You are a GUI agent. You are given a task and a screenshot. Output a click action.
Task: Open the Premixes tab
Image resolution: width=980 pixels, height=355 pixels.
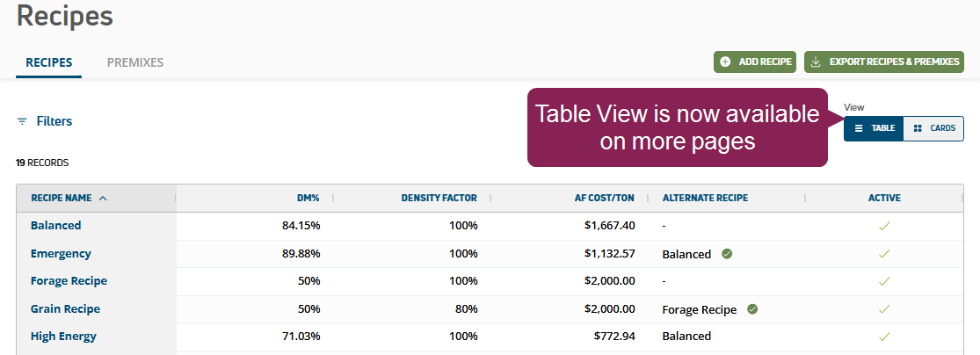(x=135, y=62)
